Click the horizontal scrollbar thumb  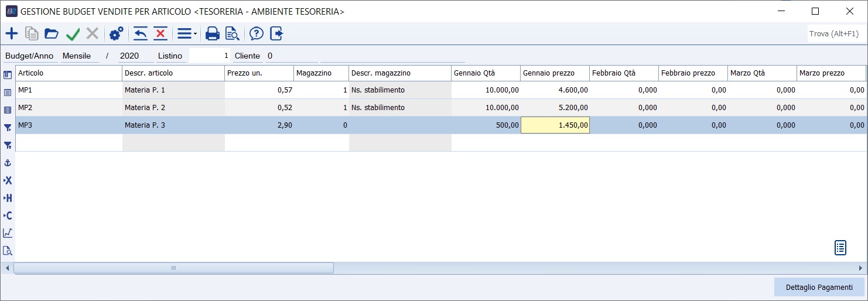pyautogui.click(x=173, y=268)
